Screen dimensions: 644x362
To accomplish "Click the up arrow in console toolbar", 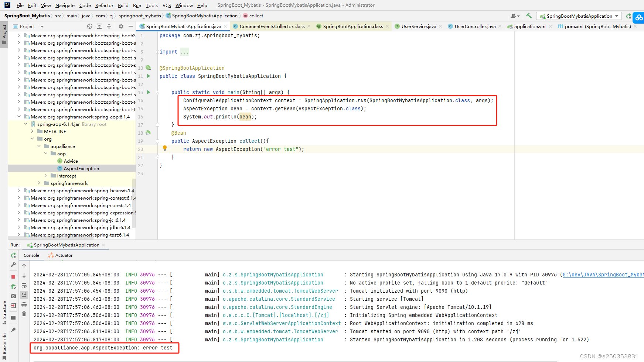I will (24, 266).
